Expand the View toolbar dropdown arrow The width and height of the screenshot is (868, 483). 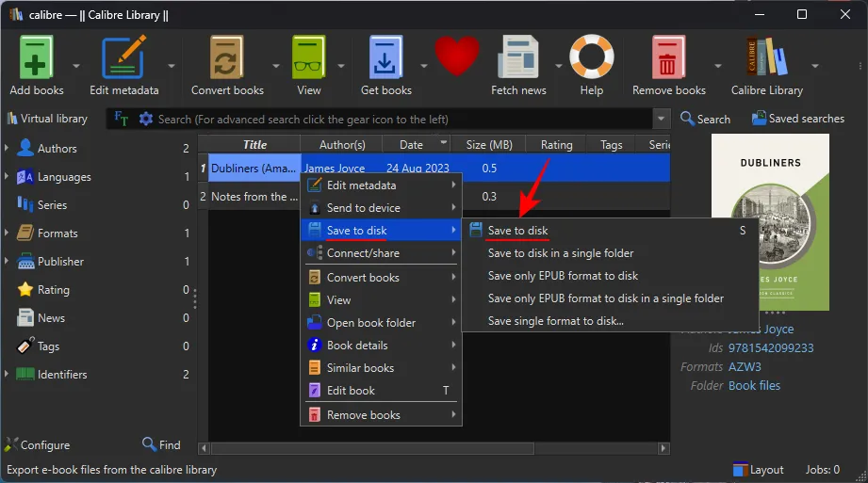[341, 66]
